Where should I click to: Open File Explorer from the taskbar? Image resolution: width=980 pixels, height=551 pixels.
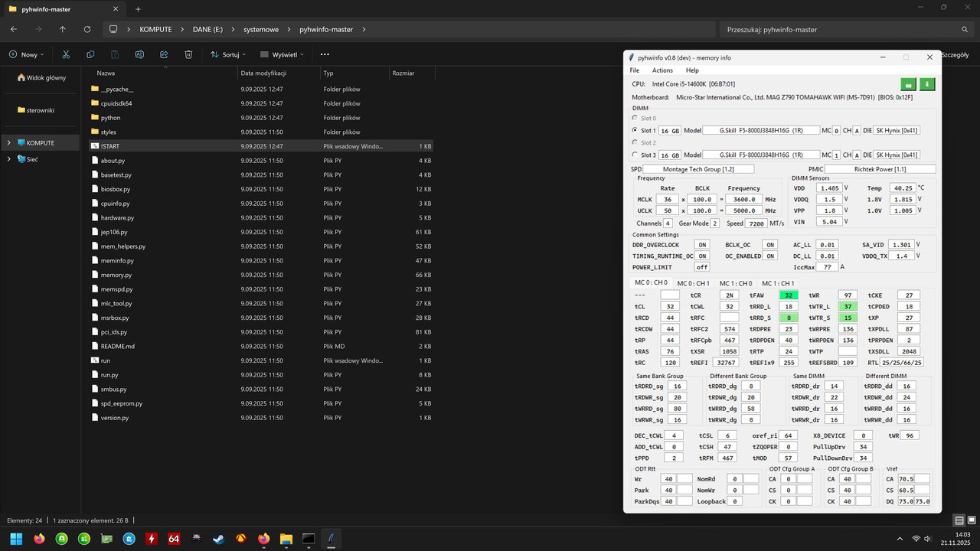click(286, 539)
